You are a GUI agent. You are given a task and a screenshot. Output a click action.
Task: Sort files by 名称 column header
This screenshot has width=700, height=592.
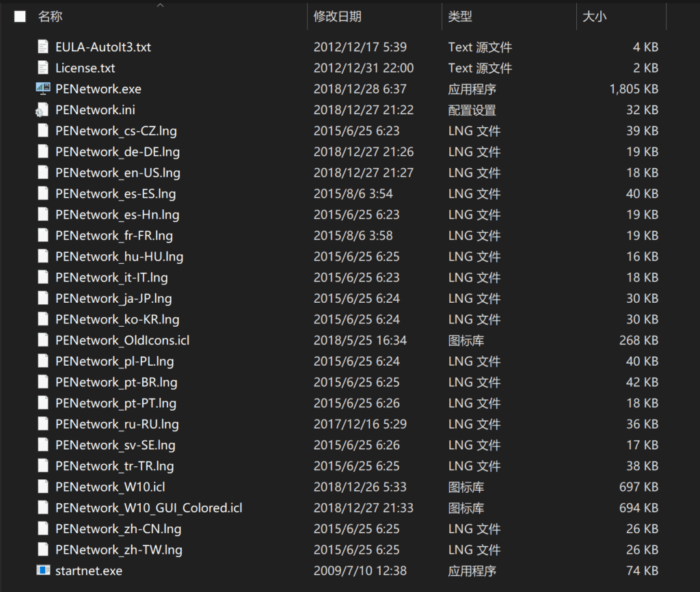[50, 16]
